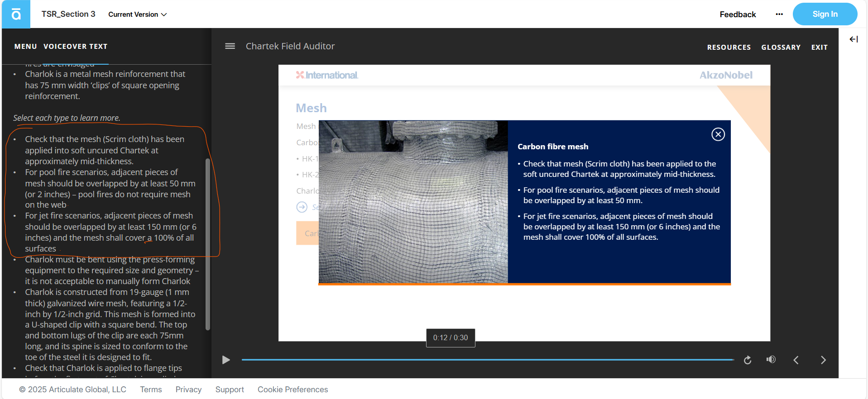Viewport: 868px width, 399px height.
Task: Click the Exit button
Action: [819, 47]
